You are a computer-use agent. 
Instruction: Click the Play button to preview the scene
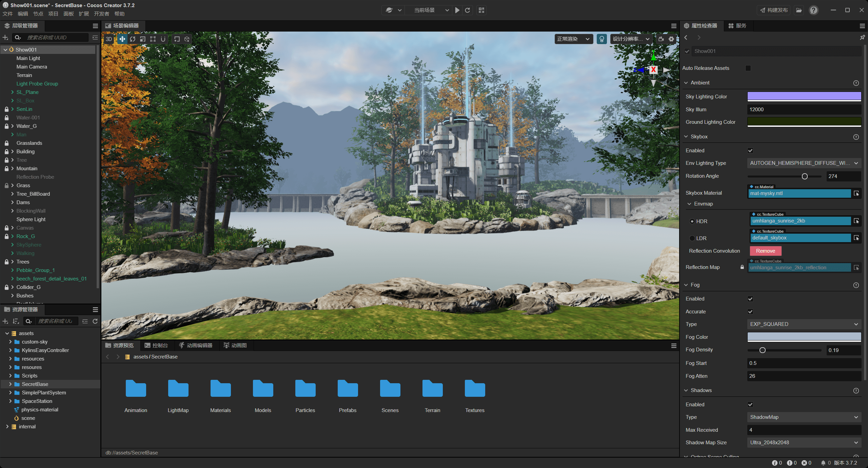pyautogui.click(x=457, y=10)
